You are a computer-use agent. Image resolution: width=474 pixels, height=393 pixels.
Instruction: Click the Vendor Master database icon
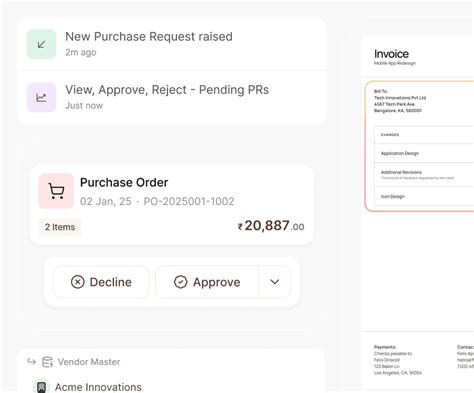coord(47,362)
